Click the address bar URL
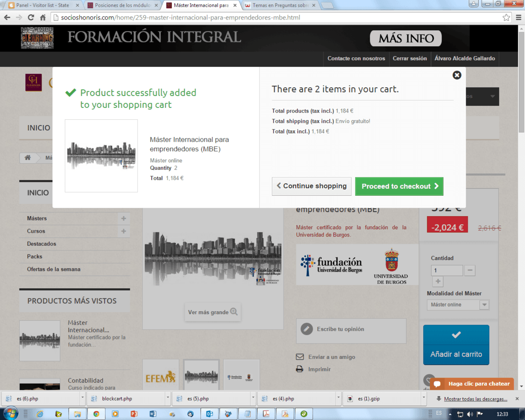The width and height of the screenshot is (525, 420). click(x=180, y=17)
